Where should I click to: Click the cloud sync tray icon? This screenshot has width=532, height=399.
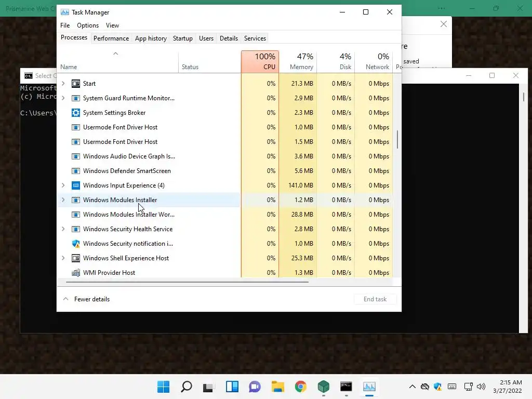[425, 387]
